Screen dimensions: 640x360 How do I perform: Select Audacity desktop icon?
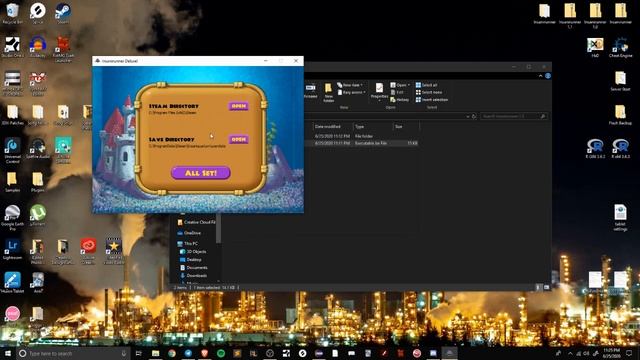(38, 47)
